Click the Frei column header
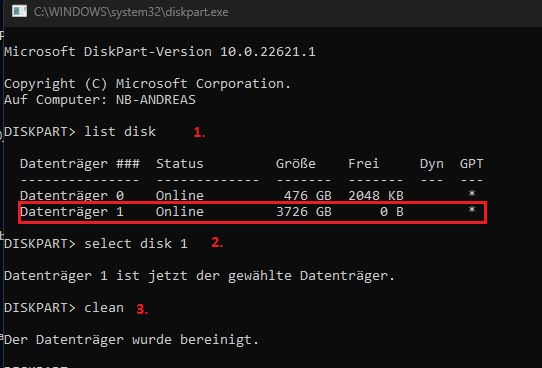 pyautogui.click(x=364, y=164)
